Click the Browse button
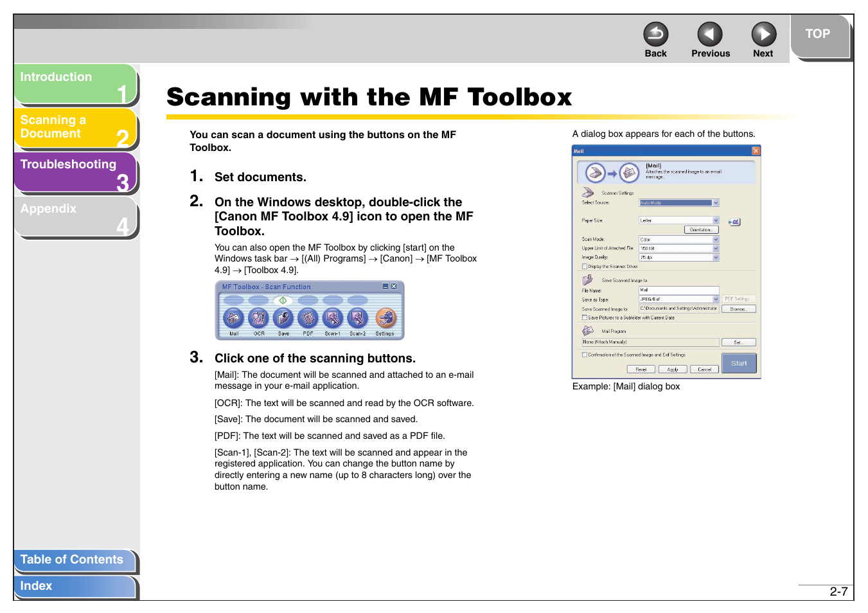The image size is (868, 613). 739,309
